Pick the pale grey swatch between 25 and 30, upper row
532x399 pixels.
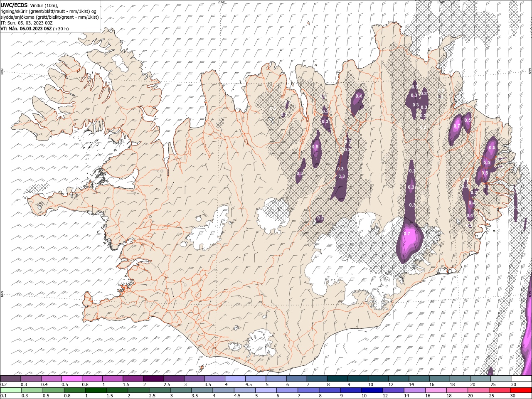[501, 379]
